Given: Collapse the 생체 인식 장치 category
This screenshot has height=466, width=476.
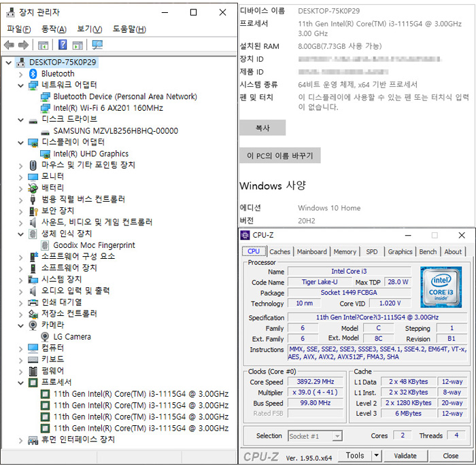Looking at the screenshot, I should coord(20,234).
